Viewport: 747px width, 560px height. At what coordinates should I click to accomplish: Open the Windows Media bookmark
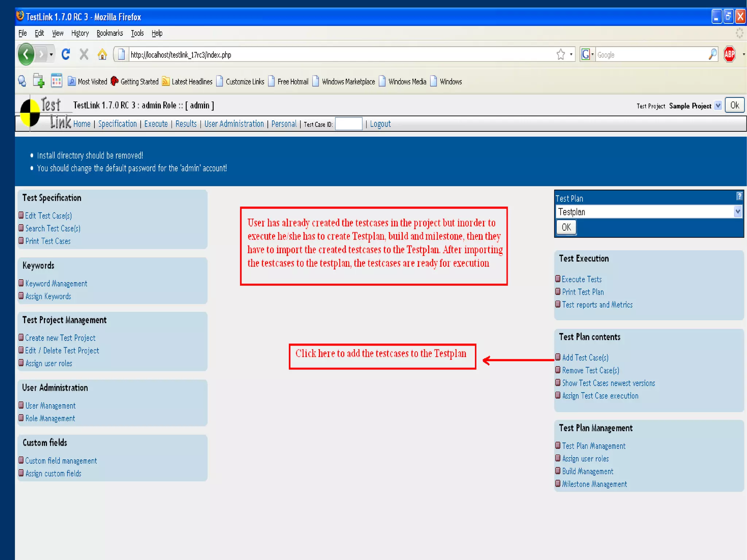[x=403, y=81]
